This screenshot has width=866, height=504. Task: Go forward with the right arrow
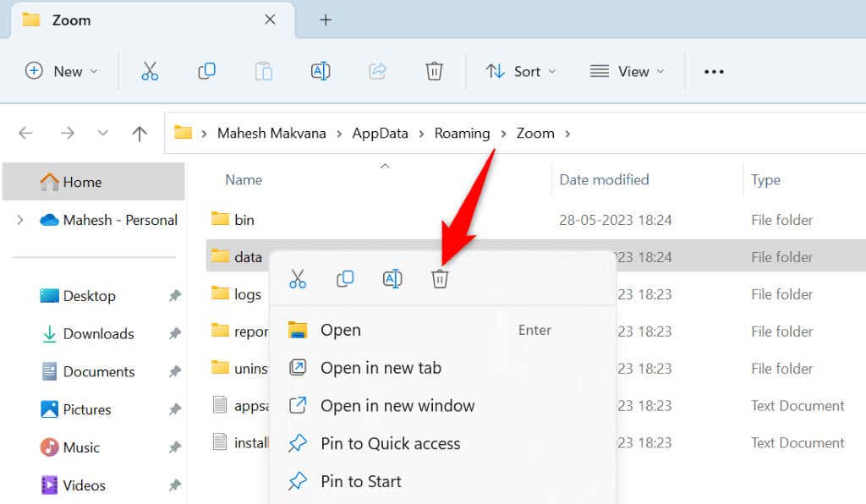(x=67, y=133)
